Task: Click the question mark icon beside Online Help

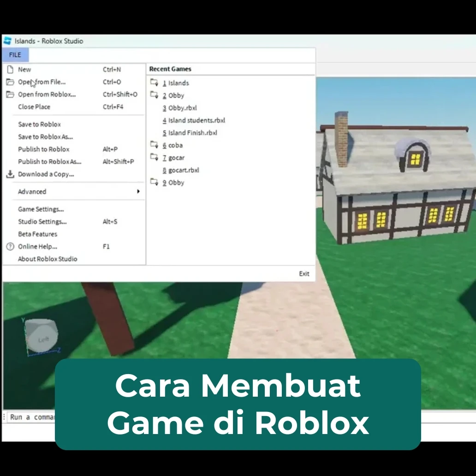Action: [10, 246]
